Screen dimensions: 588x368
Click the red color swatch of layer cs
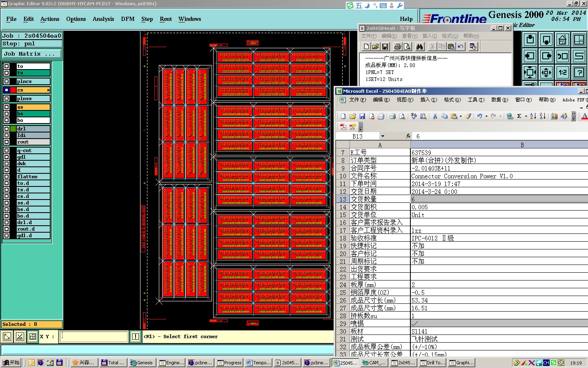13,90
